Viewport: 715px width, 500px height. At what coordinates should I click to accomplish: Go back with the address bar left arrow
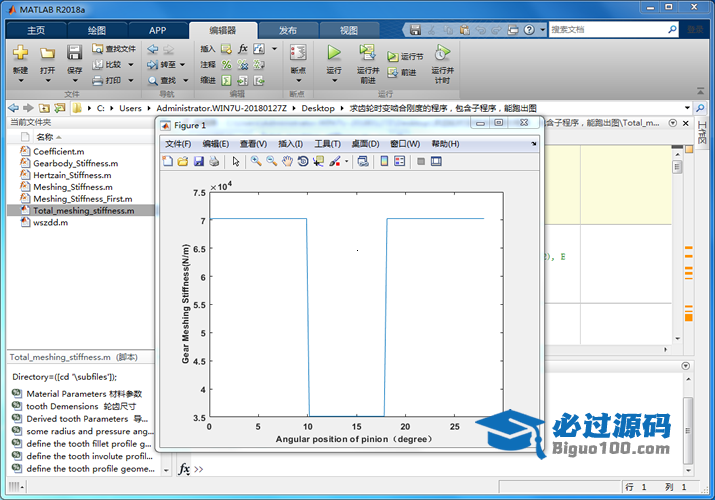point(14,108)
